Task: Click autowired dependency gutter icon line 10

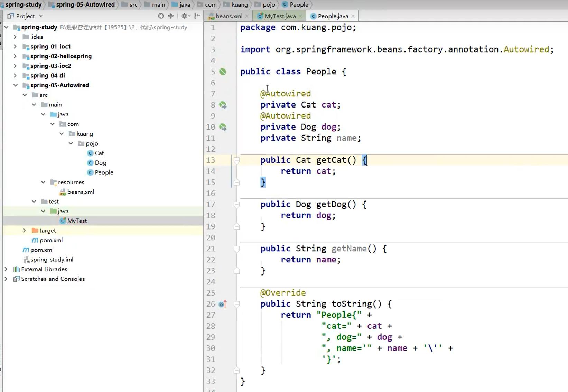Action: click(223, 127)
